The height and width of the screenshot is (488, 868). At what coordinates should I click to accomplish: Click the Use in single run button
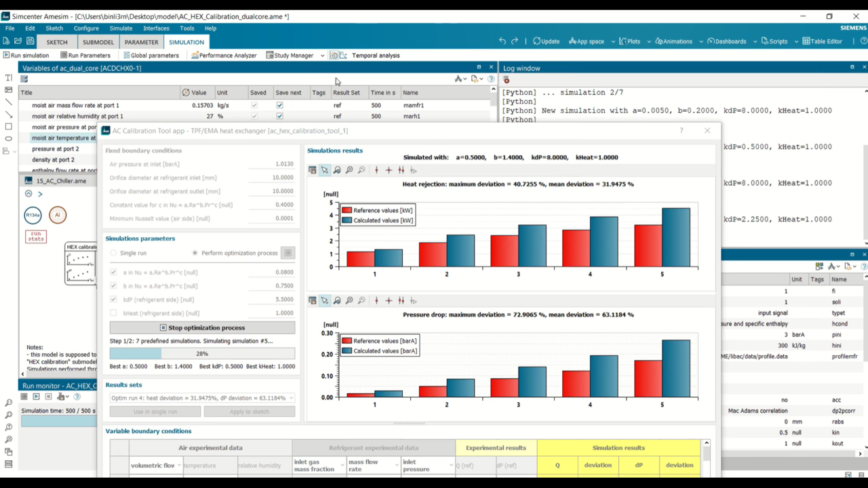(155, 411)
